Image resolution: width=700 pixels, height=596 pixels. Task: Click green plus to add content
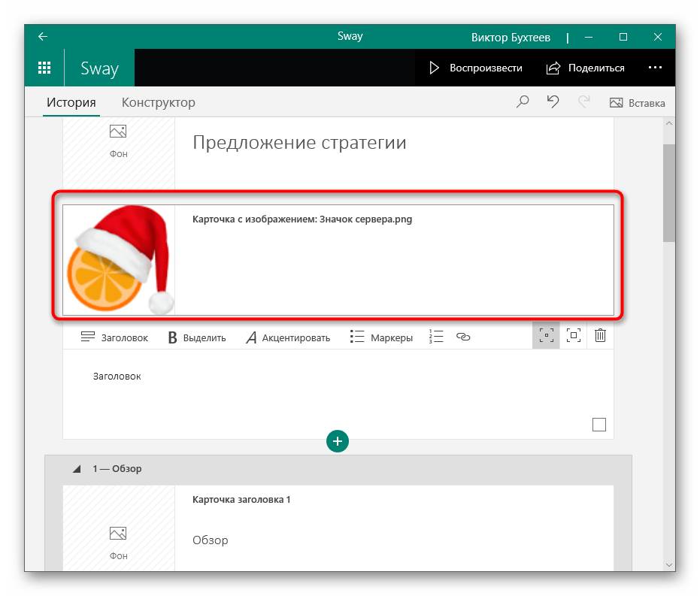(x=338, y=441)
